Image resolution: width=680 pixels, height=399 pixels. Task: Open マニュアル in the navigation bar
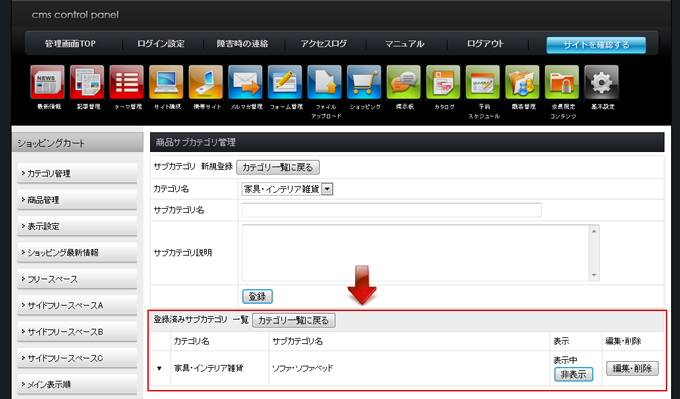coord(405,44)
